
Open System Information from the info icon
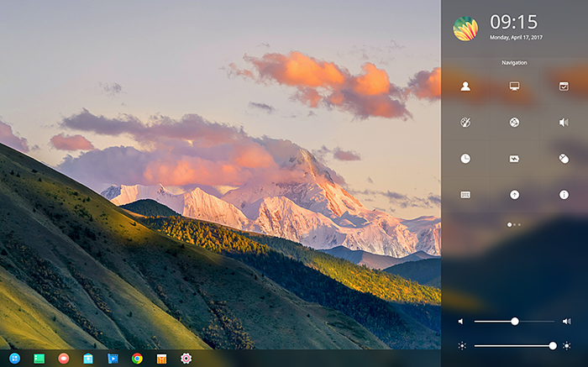[x=564, y=195]
